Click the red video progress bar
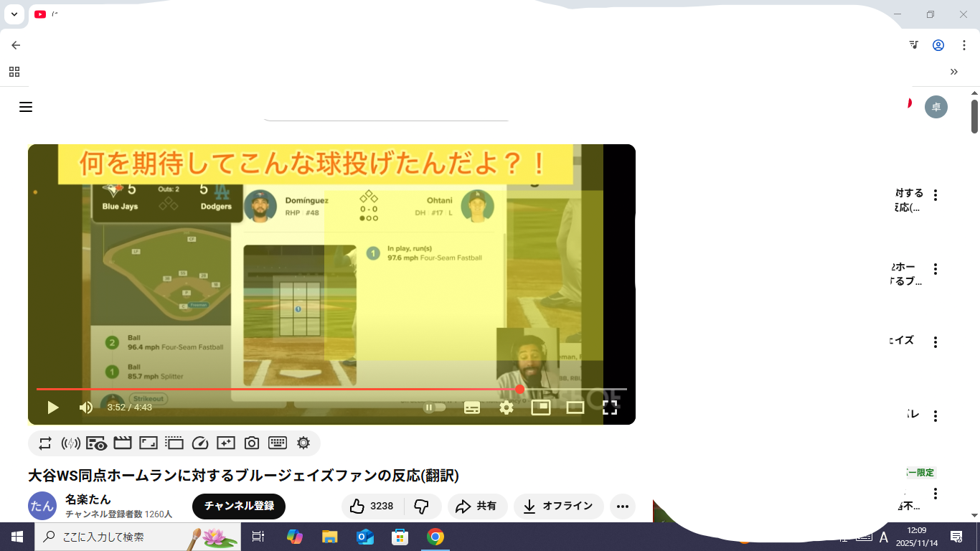Image resolution: width=980 pixels, height=551 pixels. 287,389
